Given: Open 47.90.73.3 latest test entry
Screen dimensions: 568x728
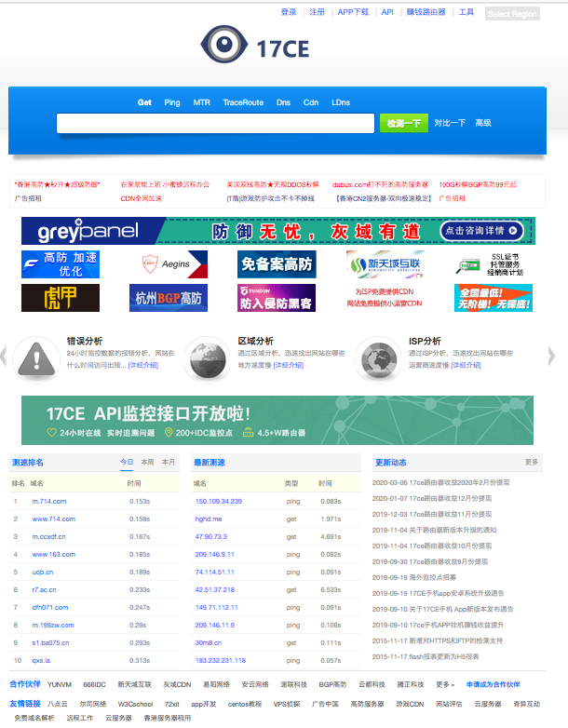Looking at the screenshot, I should click(211, 537).
